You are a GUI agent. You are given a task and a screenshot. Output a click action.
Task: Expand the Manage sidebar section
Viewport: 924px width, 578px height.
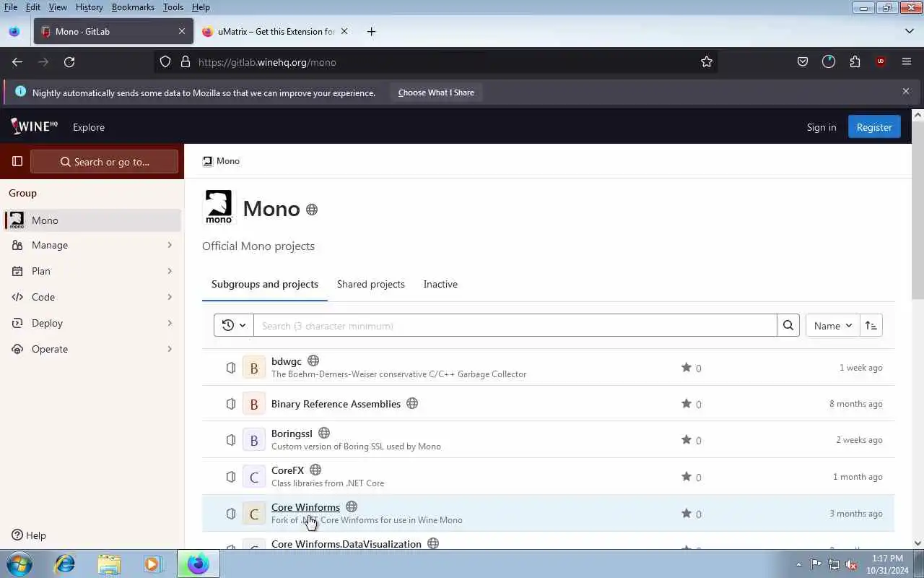(x=92, y=245)
